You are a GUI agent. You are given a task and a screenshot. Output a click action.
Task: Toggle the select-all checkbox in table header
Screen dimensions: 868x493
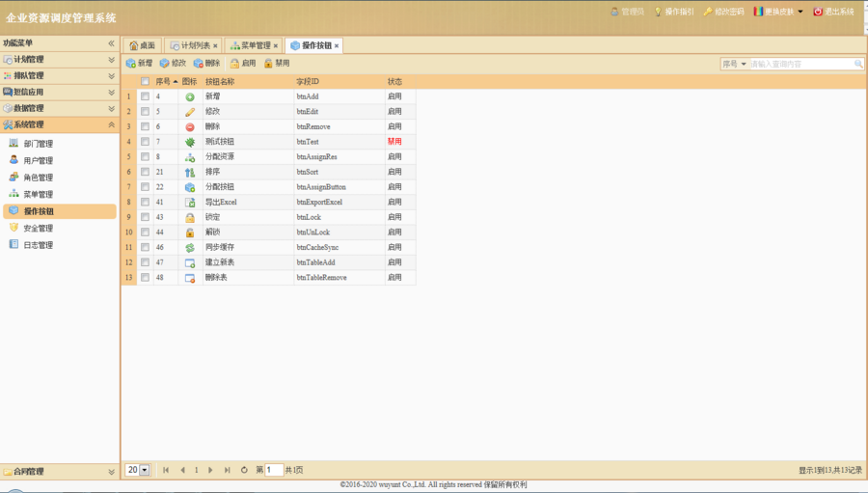145,81
